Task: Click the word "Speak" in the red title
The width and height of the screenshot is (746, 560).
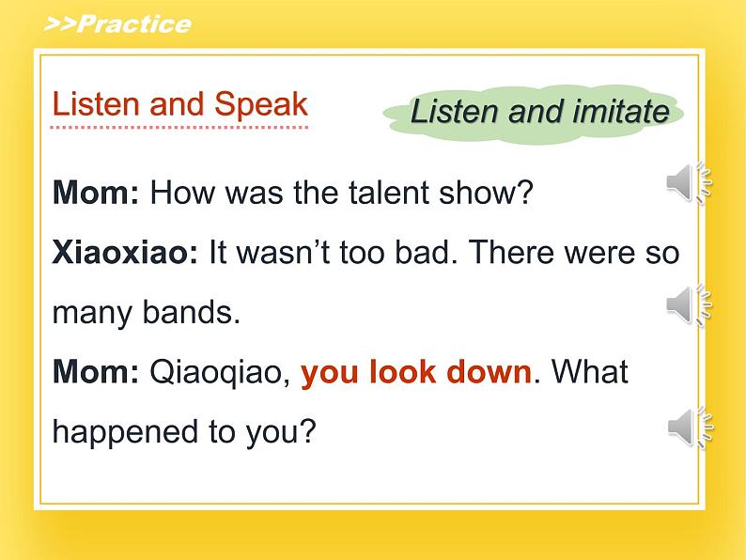Action: click(260, 105)
